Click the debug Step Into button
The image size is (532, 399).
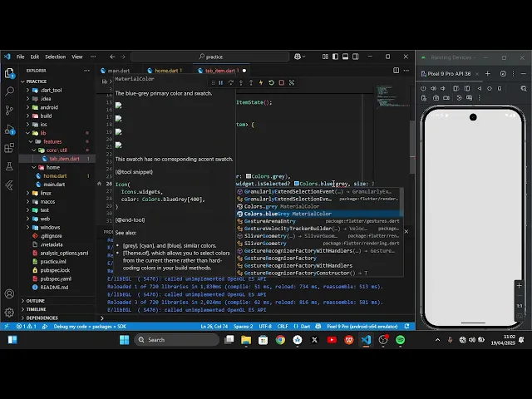pos(241,82)
